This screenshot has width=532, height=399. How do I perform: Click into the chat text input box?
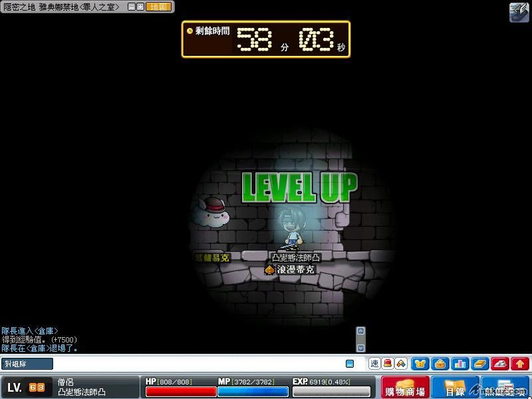point(198,364)
